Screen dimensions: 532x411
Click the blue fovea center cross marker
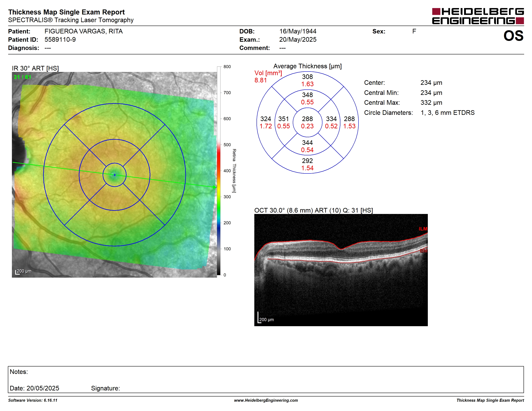click(114, 175)
